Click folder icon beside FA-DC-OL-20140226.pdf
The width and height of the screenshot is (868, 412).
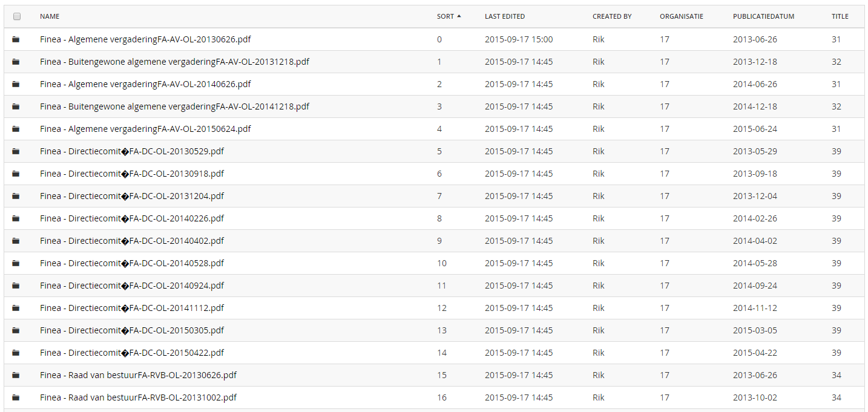(16, 218)
